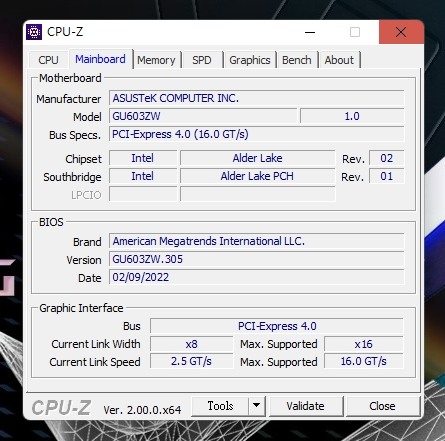Switch to the CPU tab
Viewport: 445px width, 441px height.
[48, 60]
